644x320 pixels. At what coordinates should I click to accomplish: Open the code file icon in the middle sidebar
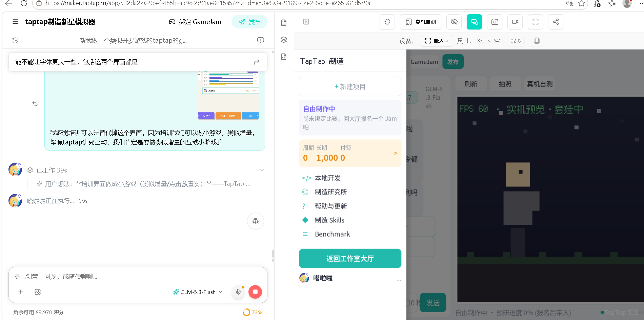click(x=284, y=57)
